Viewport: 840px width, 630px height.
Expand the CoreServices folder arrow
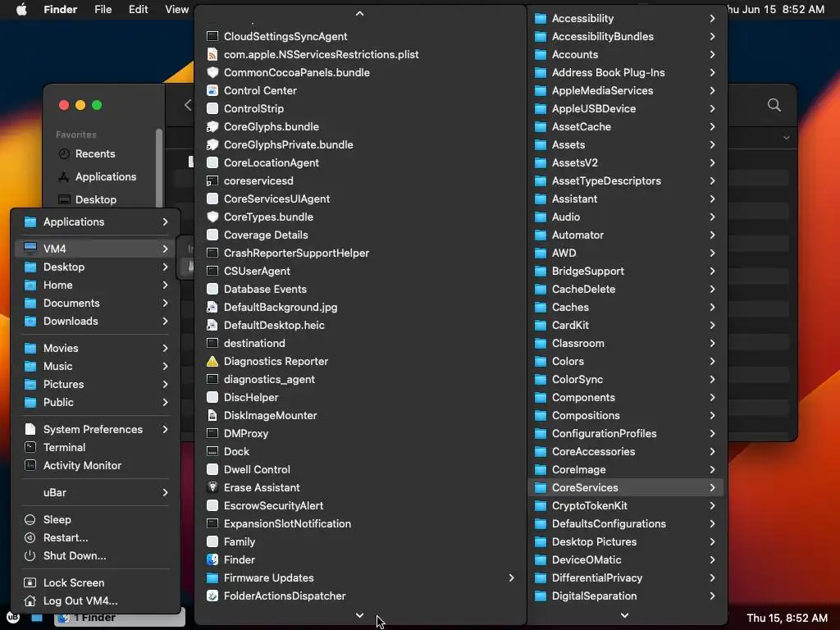(x=713, y=487)
